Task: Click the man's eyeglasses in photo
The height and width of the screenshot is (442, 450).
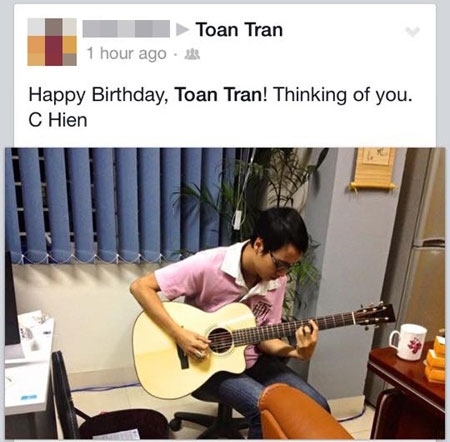Action: coord(281,263)
